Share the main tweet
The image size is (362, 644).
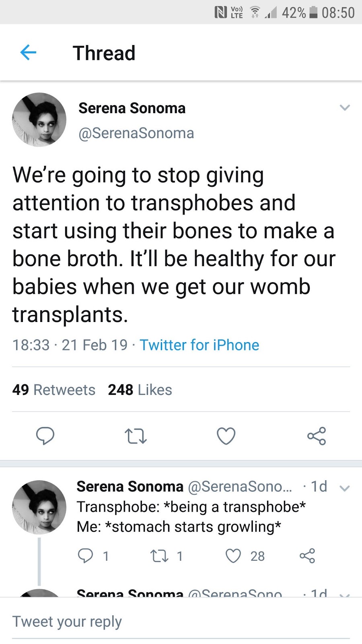pos(317,436)
